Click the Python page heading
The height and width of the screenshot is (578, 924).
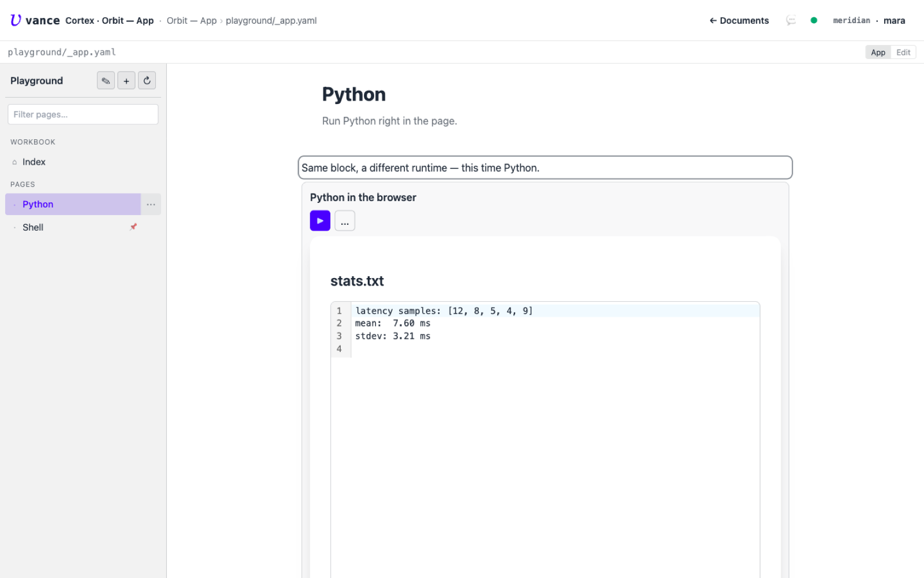354,94
